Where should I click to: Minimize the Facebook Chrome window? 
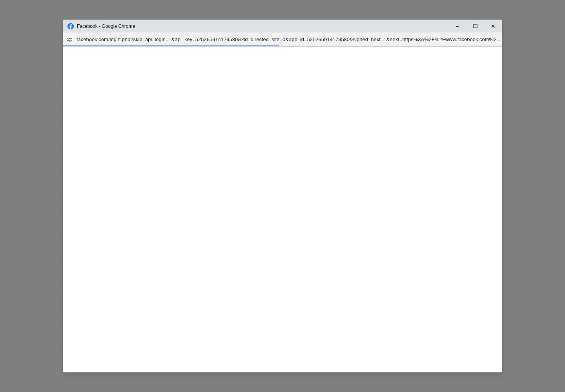(457, 26)
